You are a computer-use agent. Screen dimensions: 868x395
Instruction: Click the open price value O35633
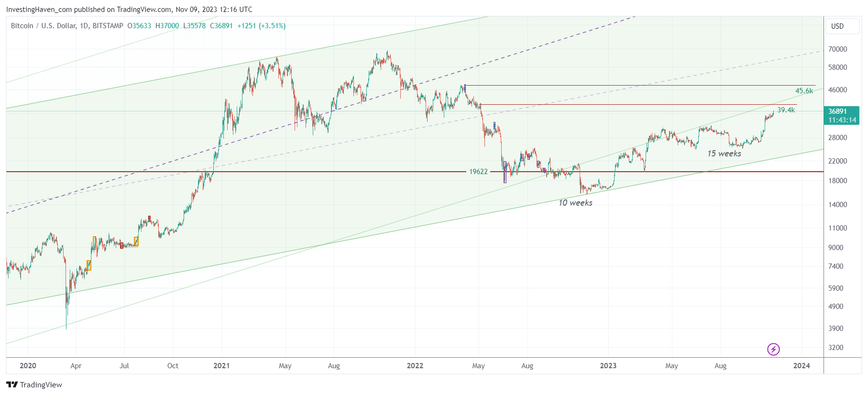point(139,26)
